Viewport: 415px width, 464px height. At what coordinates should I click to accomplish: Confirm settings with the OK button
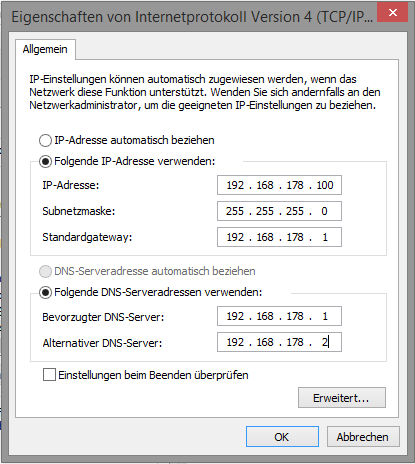click(x=282, y=436)
